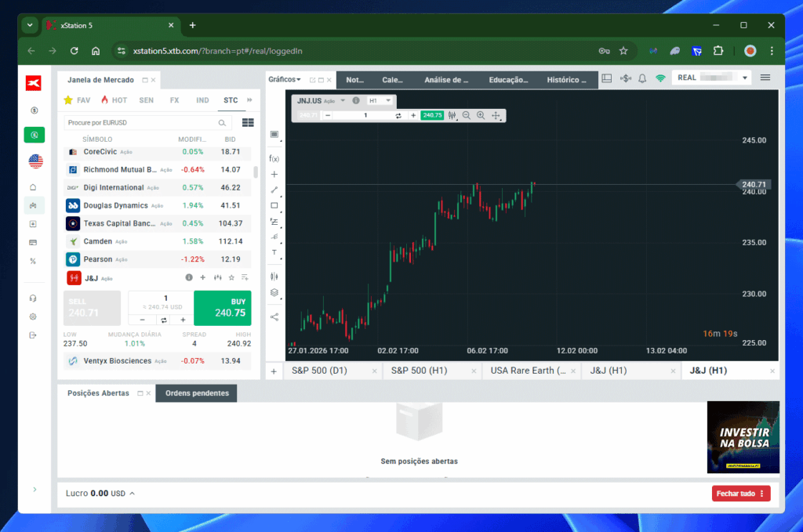Click the chart zoom in magnifier
The width and height of the screenshot is (803, 532).
tap(481, 116)
